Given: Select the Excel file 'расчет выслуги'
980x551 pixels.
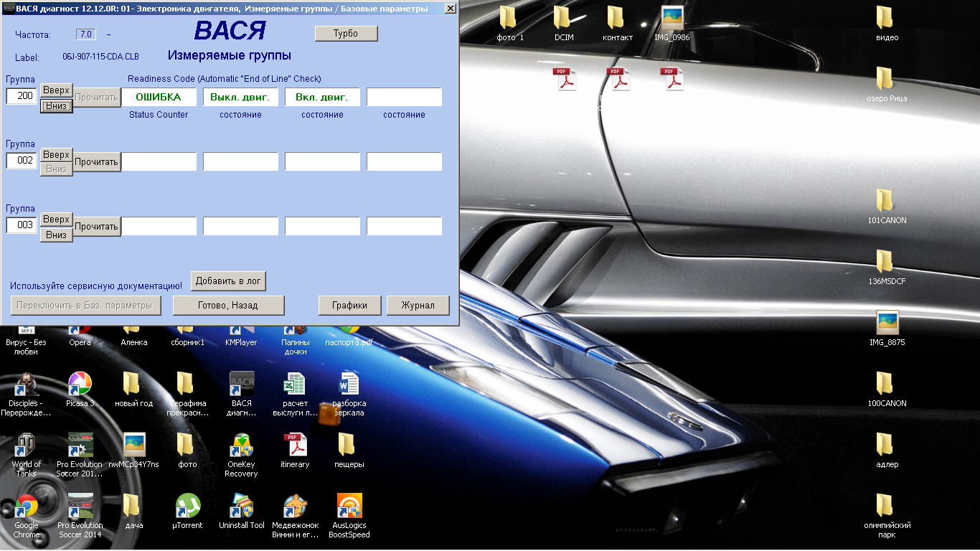Looking at the screenshot, I should point(295,385).
